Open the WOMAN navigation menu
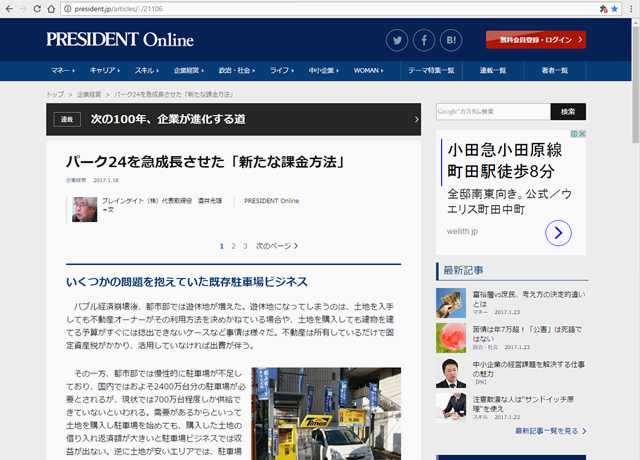640x460 pixels. pos(368,71)
